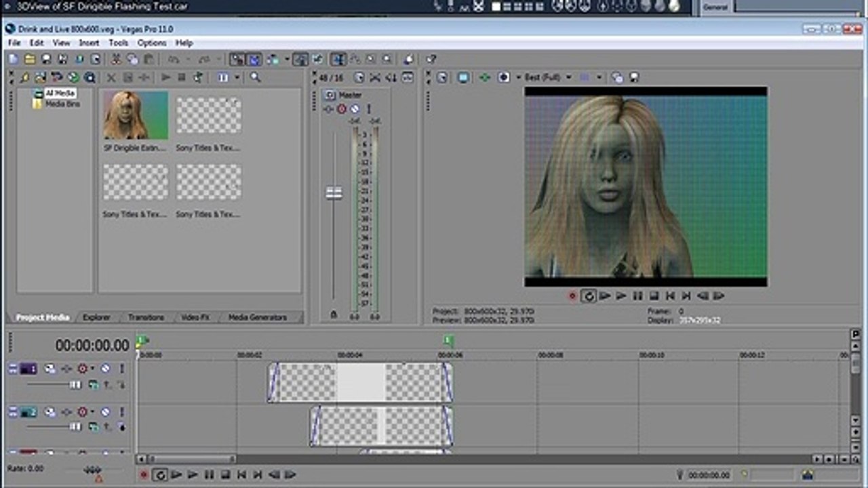Click the magnifier Search media icon

[x=255, y=77]
